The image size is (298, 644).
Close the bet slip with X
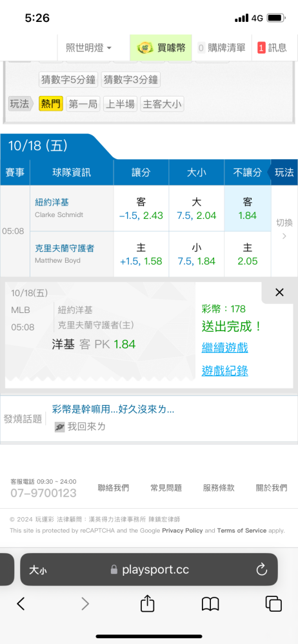click(279, 292)
